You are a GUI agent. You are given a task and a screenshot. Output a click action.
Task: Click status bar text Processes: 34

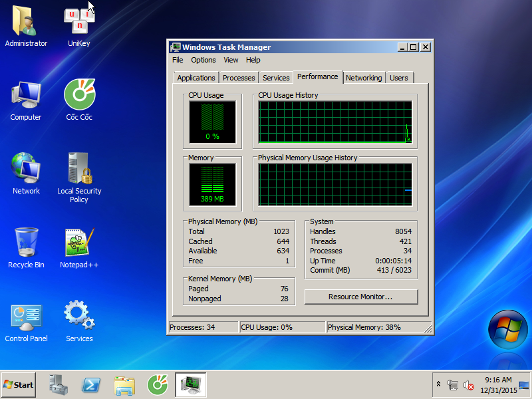click(x=192, y=327)
